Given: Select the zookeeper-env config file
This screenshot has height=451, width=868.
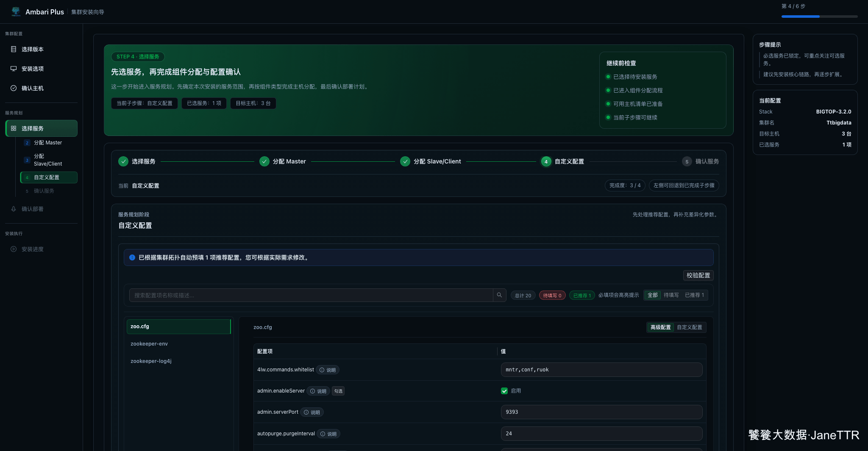Looking at the screenshot, I should pyautogui.click(x=178, y=344).
